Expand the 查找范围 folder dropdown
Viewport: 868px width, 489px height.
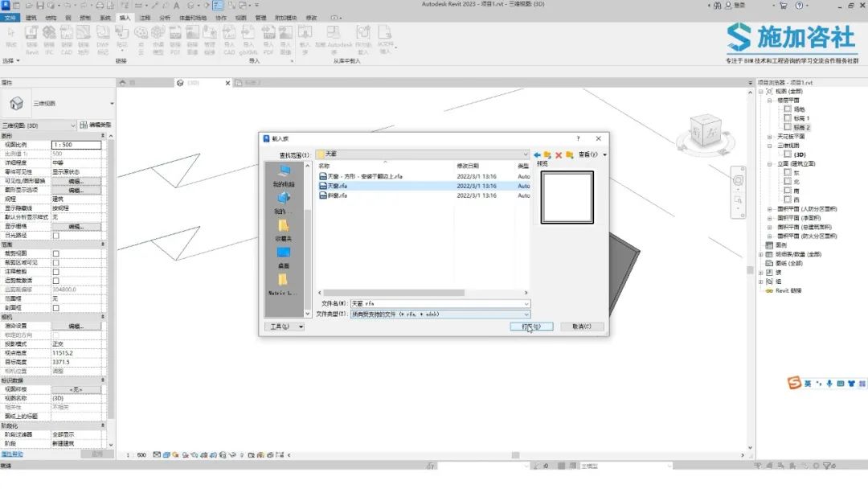coord(526,154)
